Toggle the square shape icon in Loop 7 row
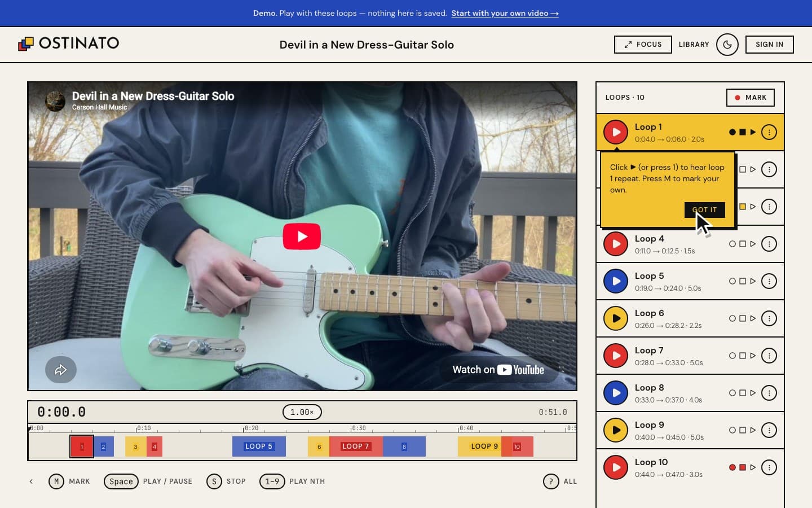 pyautogui.click(x=743, y=356)
